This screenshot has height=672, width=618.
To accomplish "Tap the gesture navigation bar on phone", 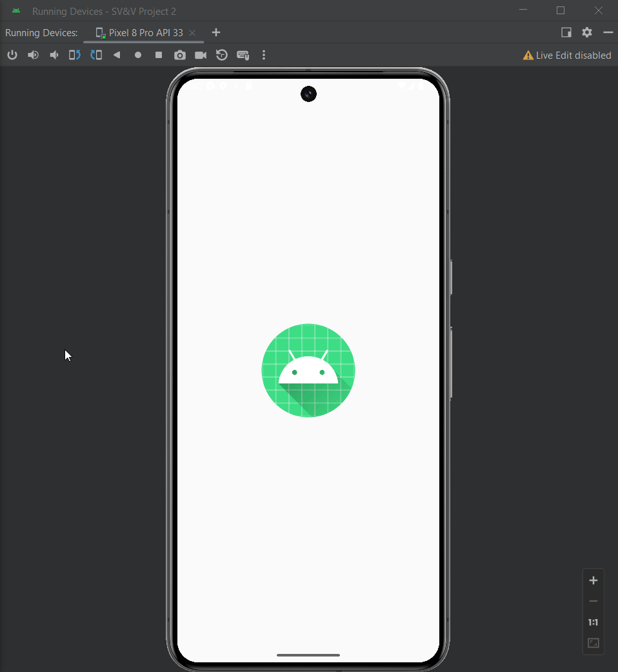I will click(x=308, y=655).
